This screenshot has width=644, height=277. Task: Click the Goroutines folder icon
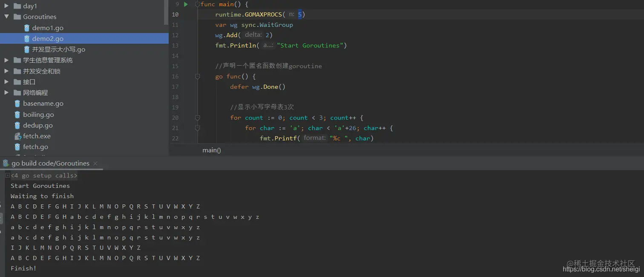pos(17,17)
